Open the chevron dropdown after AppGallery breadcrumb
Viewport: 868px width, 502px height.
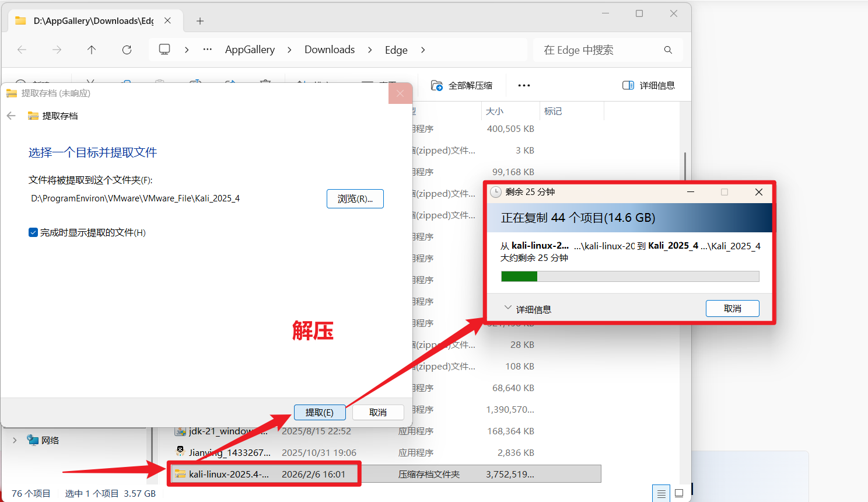(x=289, y=50)
